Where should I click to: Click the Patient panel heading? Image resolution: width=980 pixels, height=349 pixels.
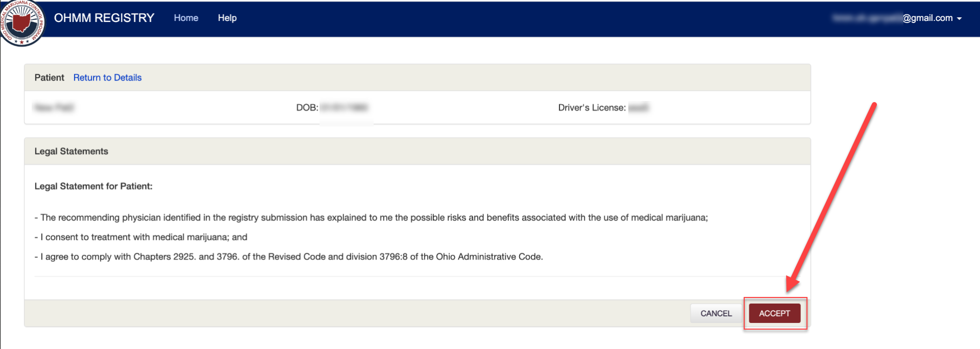[50, 78]
